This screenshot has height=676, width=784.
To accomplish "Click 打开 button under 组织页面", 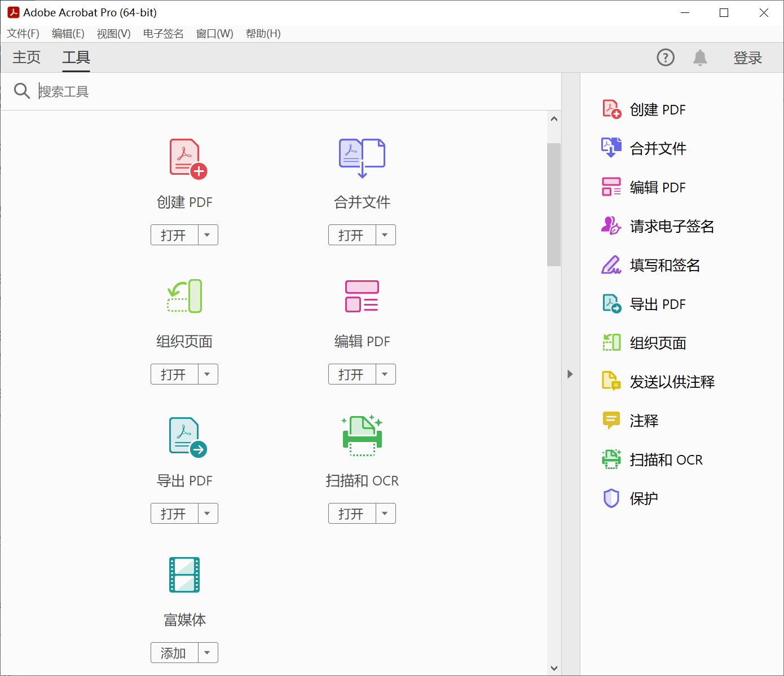I will [x=174, y=374].
